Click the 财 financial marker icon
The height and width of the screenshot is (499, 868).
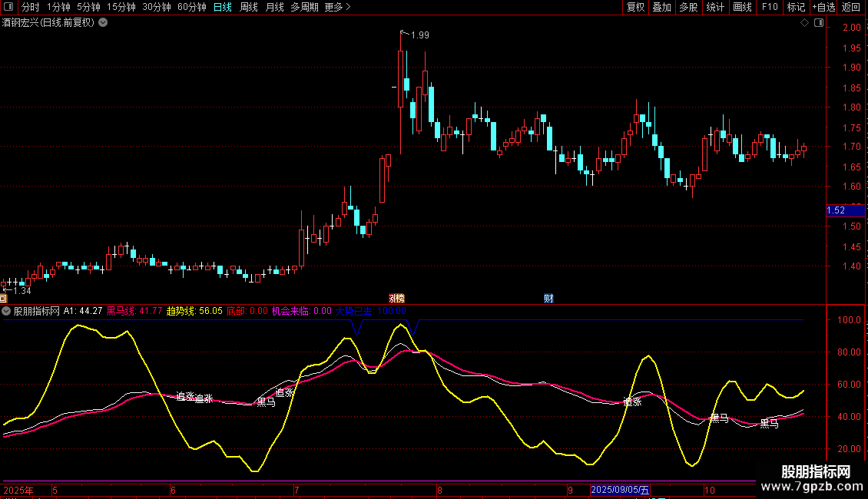pos(548,298)
